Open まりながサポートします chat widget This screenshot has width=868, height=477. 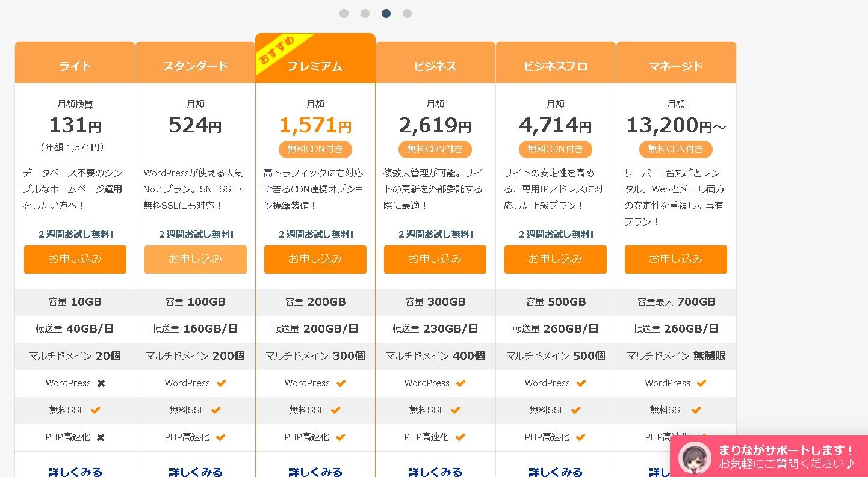pyautogui.click(x=786, y=457)
